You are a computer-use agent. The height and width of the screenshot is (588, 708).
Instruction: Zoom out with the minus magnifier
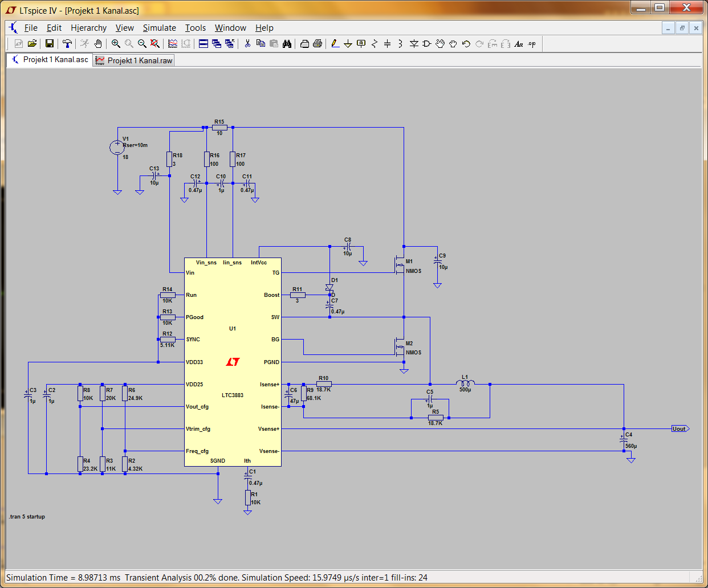click(142, 44)
